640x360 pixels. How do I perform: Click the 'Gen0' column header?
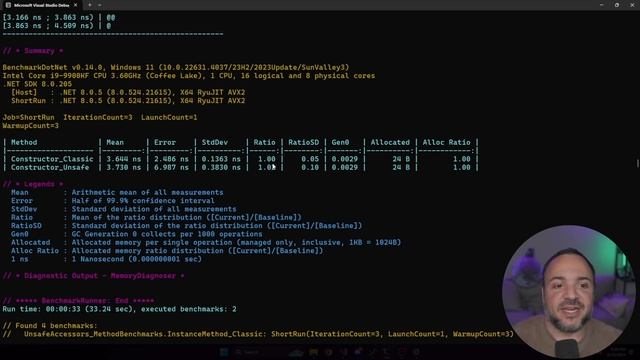[x=340, y=142]
